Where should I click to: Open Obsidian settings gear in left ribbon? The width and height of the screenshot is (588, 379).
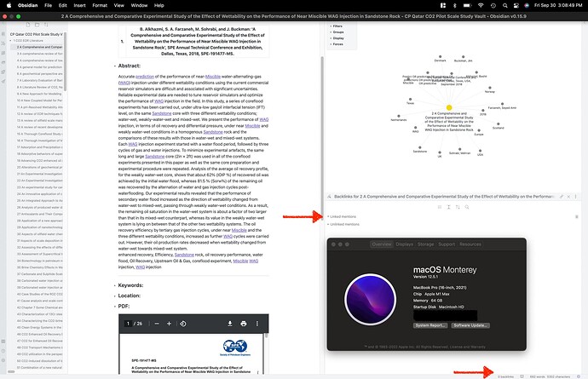point(3,360)
